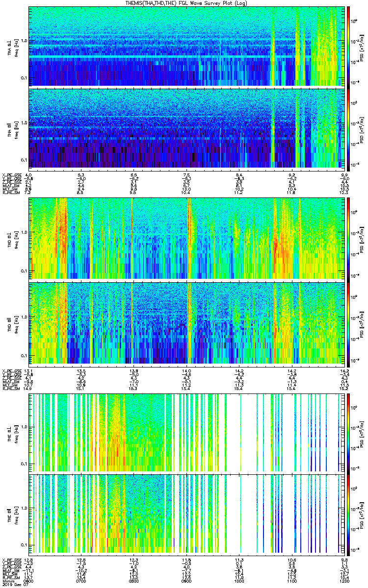
Task: Click the 1100 time tick label
Action: (291, 582)
